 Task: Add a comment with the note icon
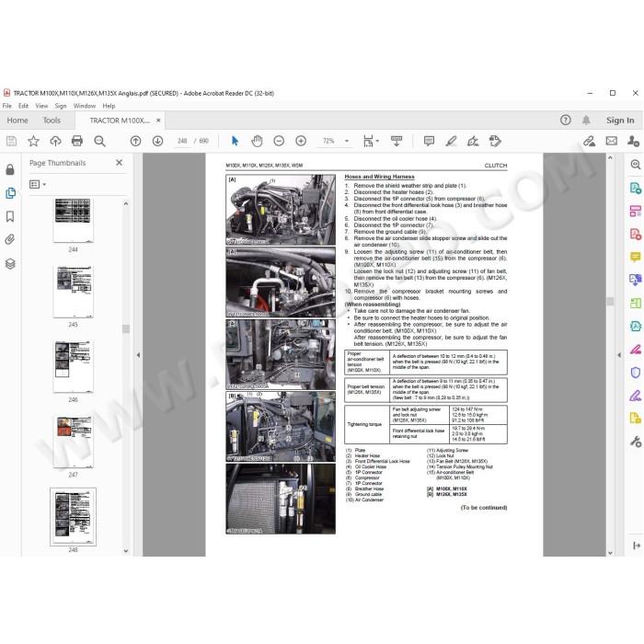[429, 142]
